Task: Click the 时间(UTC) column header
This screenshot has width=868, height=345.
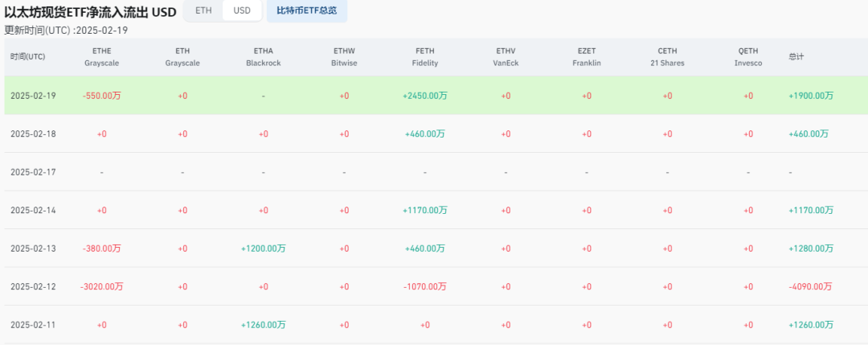Action: 28,56
